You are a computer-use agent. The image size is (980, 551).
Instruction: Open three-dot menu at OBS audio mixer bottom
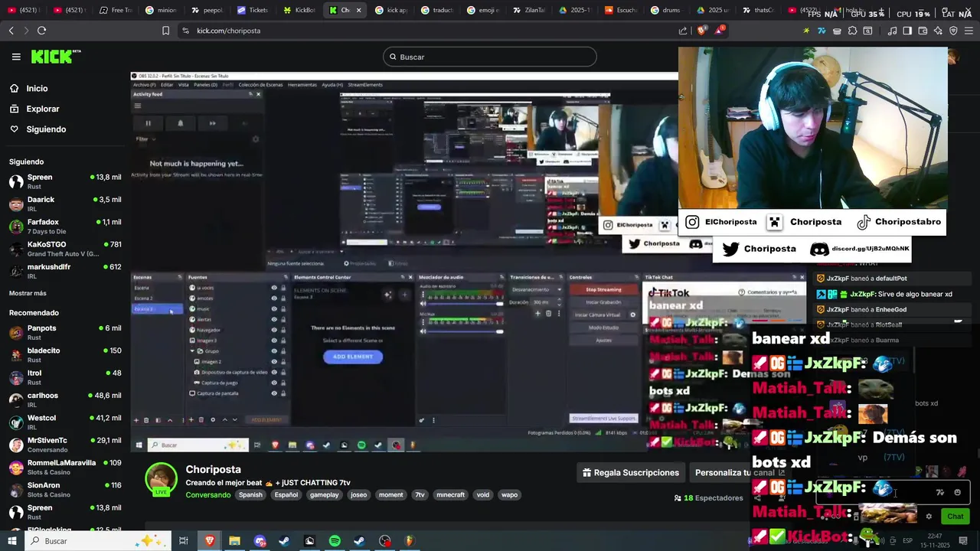[x=433, y=419]
